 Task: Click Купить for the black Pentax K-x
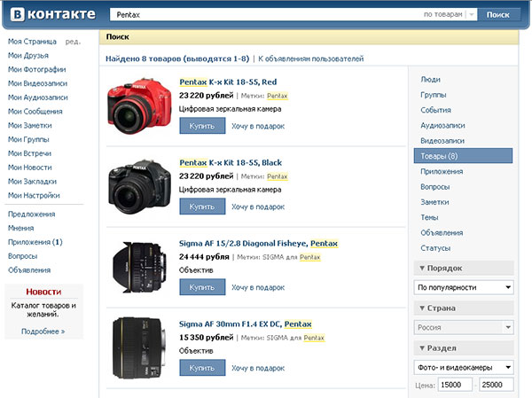coord(202,207)
